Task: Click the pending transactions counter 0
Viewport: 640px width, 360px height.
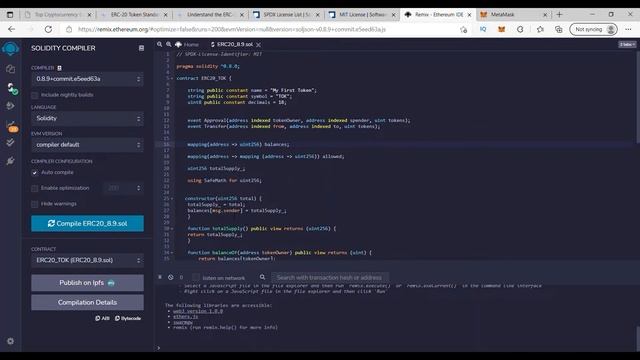Action: click(181, 278)
